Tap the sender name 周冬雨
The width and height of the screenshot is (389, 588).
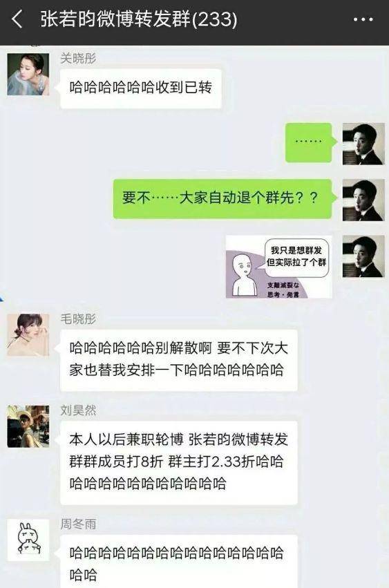[x=78, y=524]
